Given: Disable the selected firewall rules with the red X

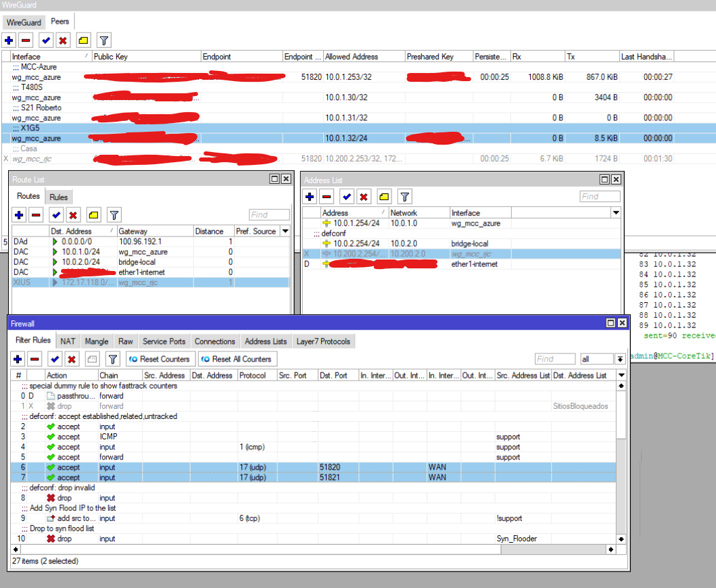Looking at the screenshot, I should [72, 360].
